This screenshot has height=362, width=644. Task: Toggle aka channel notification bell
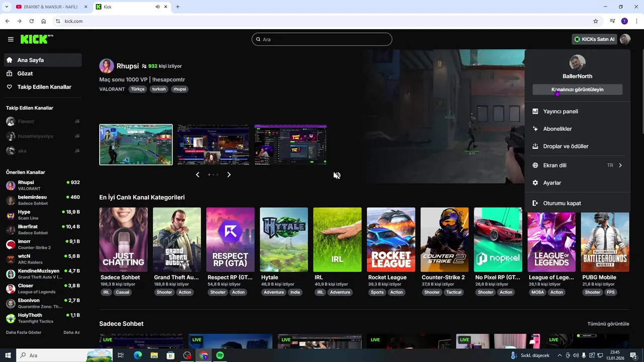click(x=77, y=150)
